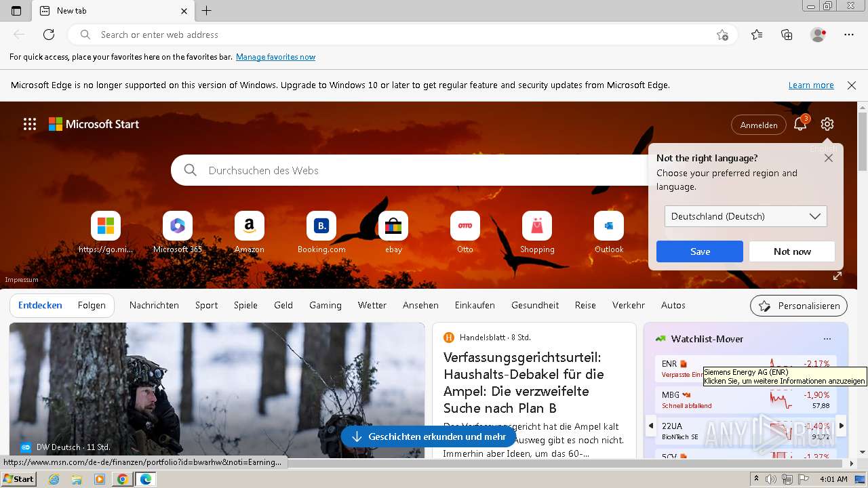
Task: Open the taskbar volume icon
Action: [x=771, y=479]
